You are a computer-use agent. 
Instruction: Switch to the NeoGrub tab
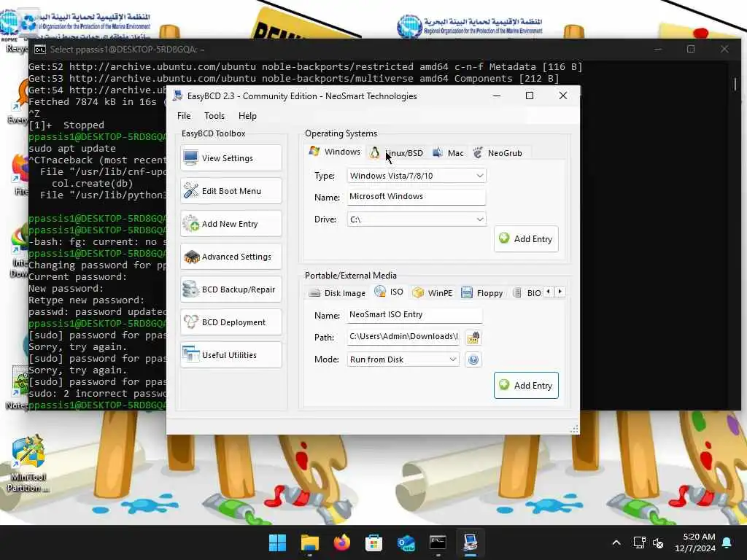(x=498, y=153)
